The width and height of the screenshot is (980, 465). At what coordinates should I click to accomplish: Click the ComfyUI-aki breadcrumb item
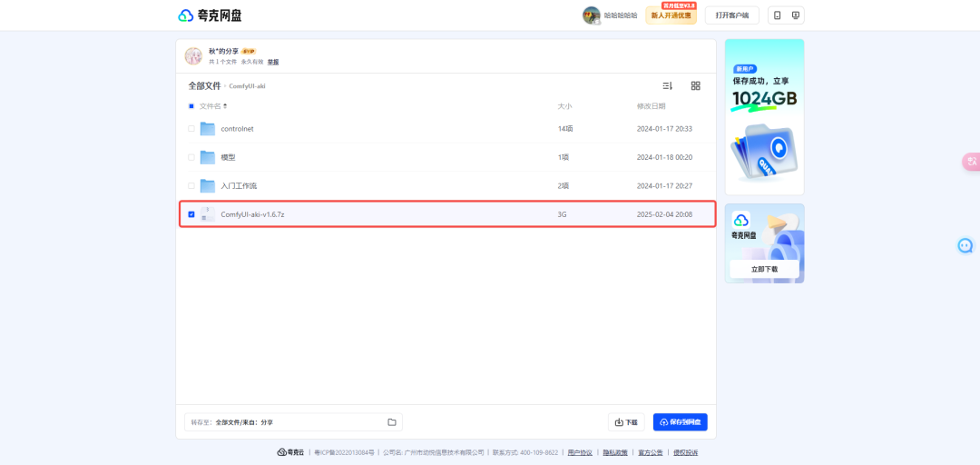pos(247,85)
